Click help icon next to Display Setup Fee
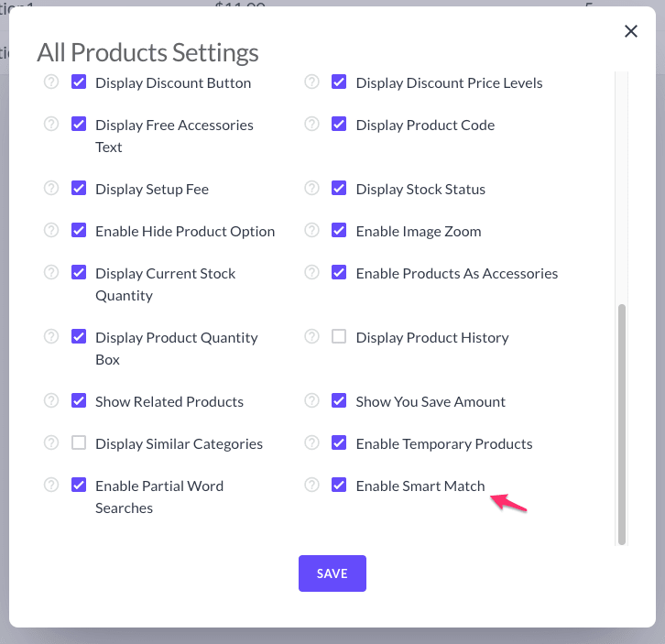This screenshot has width=665, height=644. pyautogui.click(x=51, y=189)
